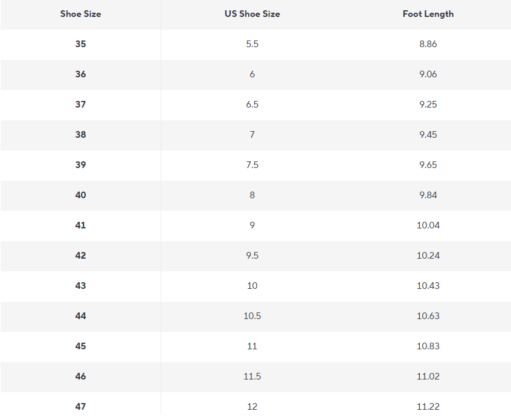
Task: Click foot length value 10.04
Action: (428, 225)
